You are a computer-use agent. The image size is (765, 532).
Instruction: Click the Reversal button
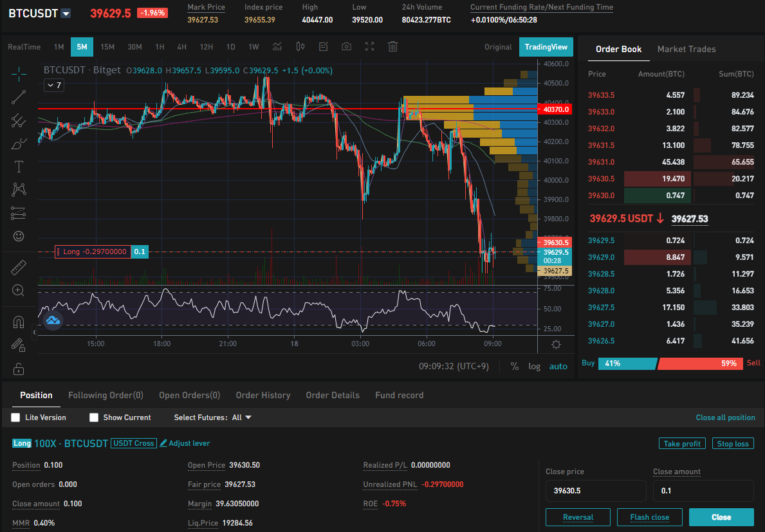pos(578,517)
